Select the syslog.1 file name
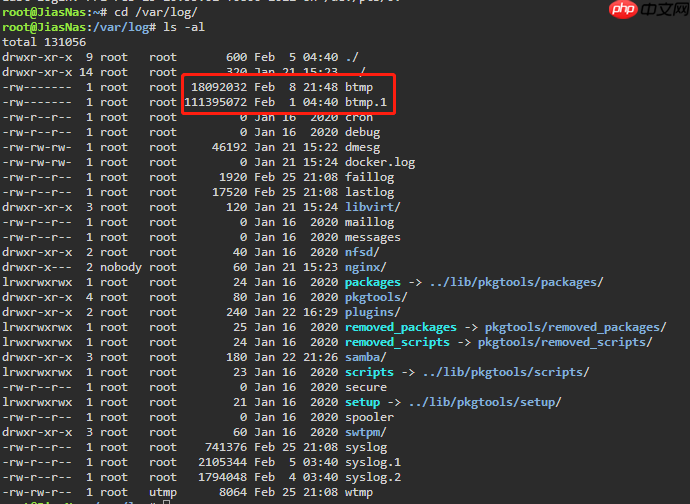 click(x=373, y=463)
